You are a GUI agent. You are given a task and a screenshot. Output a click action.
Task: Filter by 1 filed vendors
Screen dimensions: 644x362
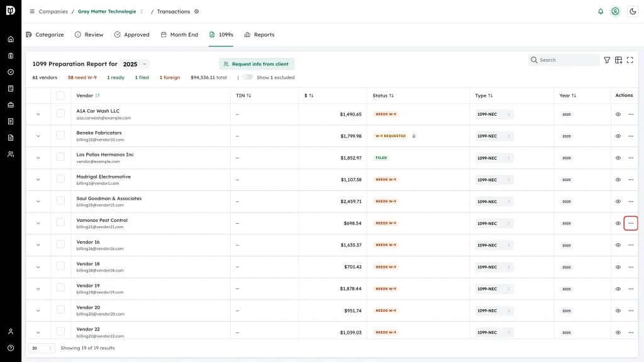click(x=142, y=77)
